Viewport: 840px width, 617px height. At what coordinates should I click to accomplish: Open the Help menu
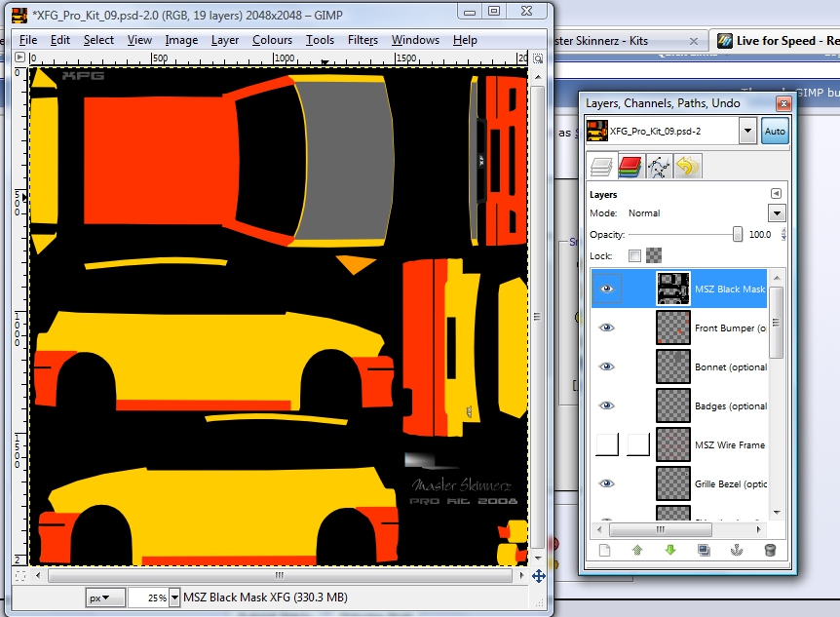(x=465, y=40)
